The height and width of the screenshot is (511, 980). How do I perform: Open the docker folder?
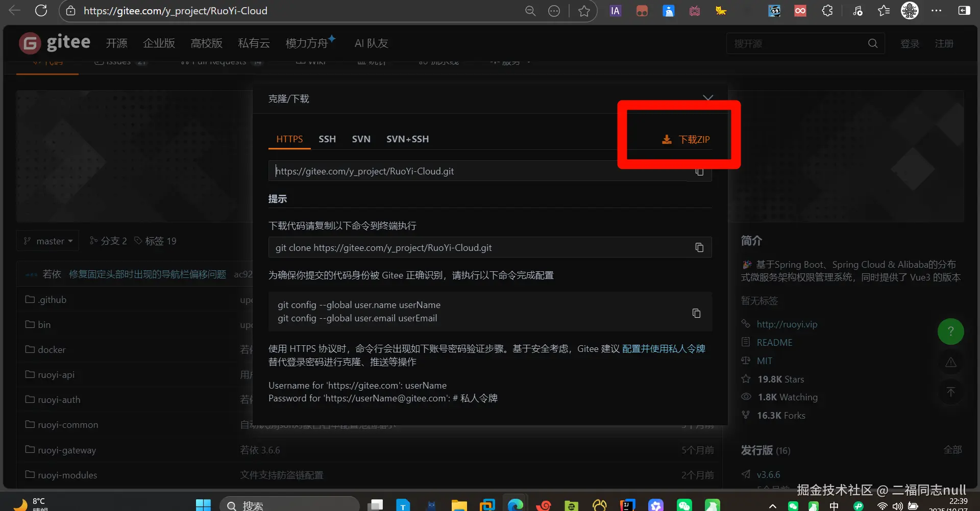click(x=52, y=349)
